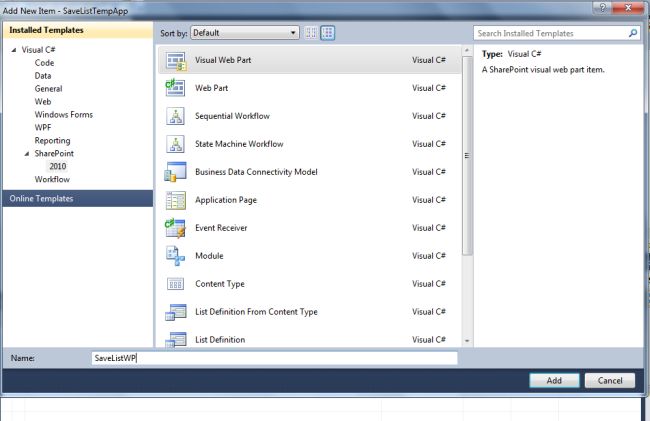Select the Module label

coord(209,256)
